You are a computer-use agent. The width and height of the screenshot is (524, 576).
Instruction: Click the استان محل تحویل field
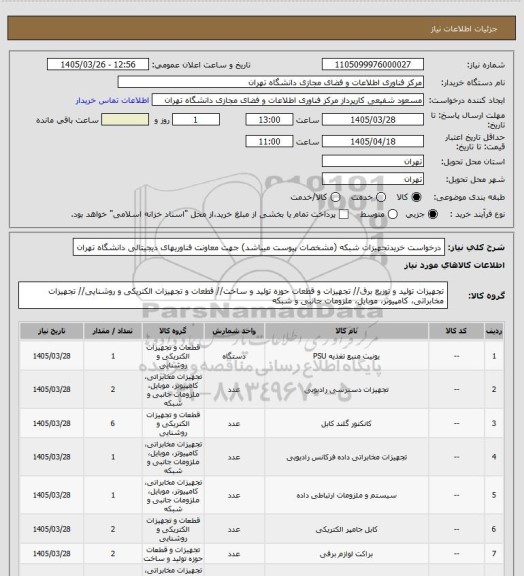(x=373, y=161)
